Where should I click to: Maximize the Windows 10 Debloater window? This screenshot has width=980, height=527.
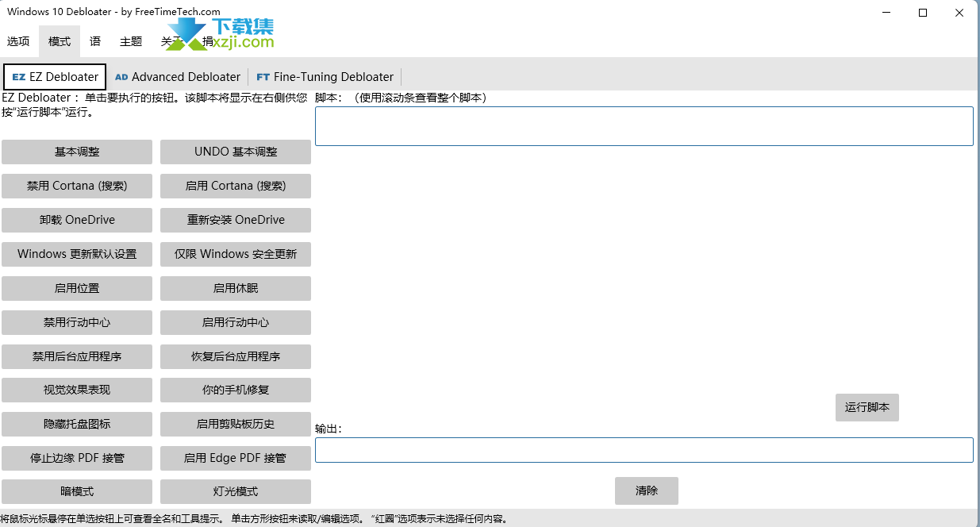pyautogui.click(x=923, y=12)
